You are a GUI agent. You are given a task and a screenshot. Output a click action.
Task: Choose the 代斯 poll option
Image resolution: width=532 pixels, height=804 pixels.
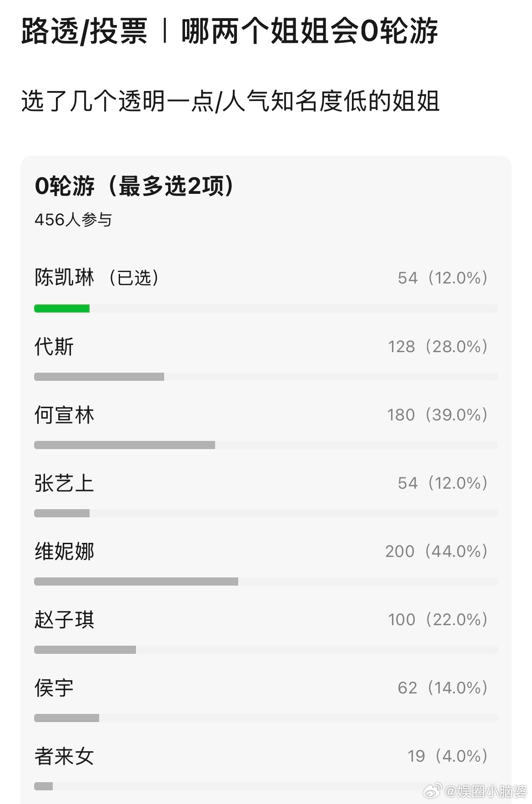point(54,347)
